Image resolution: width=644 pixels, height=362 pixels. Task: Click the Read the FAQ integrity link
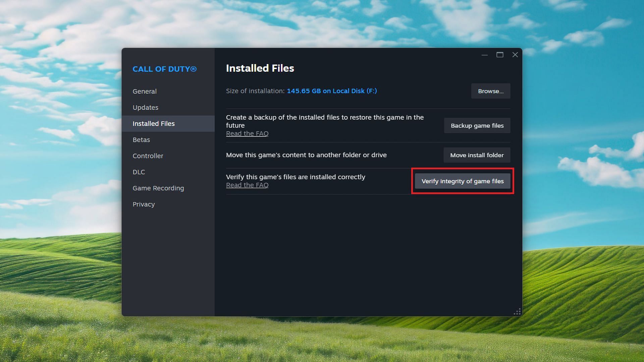click(247, 185)
